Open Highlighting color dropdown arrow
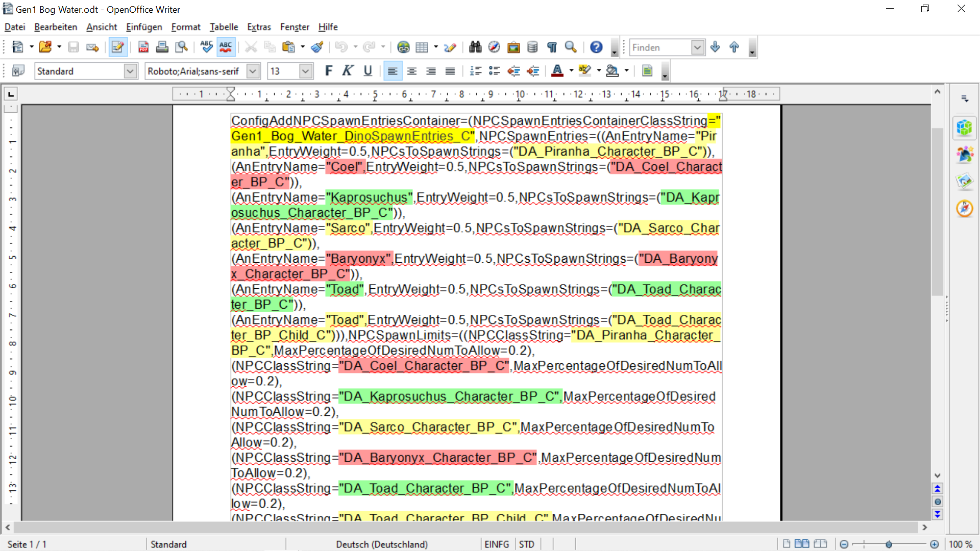The image size is (980, 551). click(599, 71)
